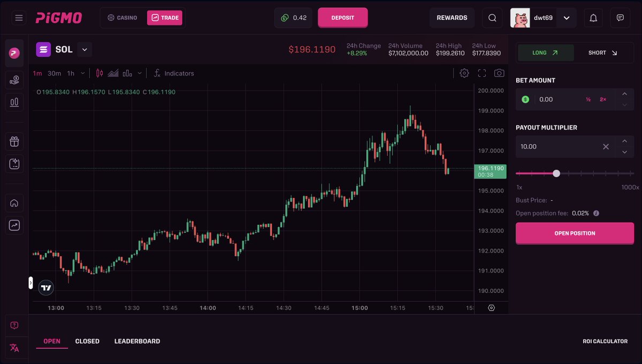
Task: Open Indicators menu
Action: pyautogui.click(x=173, y=73)
